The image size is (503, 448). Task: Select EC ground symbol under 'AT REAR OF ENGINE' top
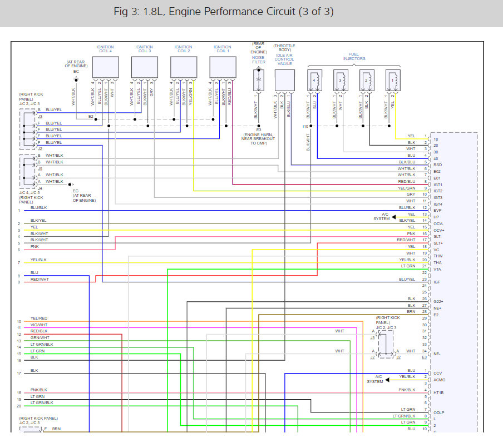[x=76, y=79]
